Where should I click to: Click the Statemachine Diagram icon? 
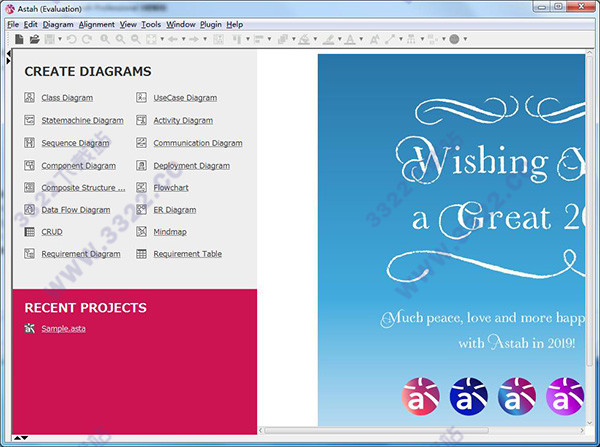pos(29,120)
